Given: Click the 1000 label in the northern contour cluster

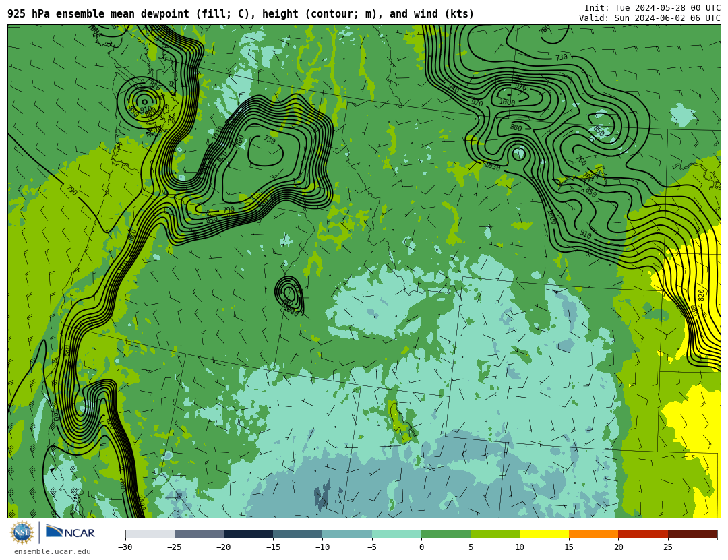Looking at the screenshot, I should [x=507, y=102].
